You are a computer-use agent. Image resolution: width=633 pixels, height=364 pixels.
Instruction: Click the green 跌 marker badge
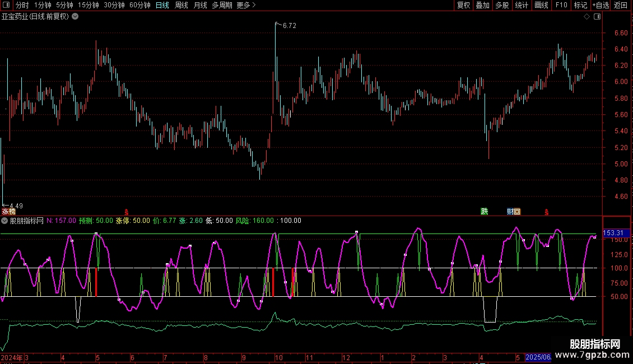coord(485,212)
